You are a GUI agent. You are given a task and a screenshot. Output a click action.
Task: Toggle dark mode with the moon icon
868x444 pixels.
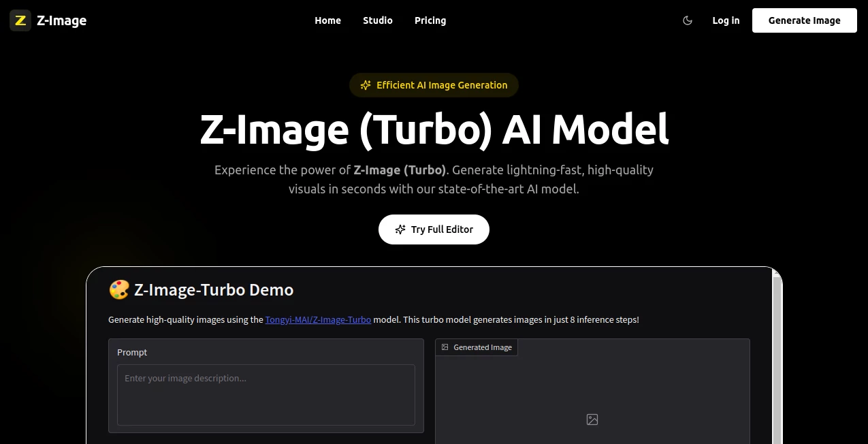(x=687, y=20)
